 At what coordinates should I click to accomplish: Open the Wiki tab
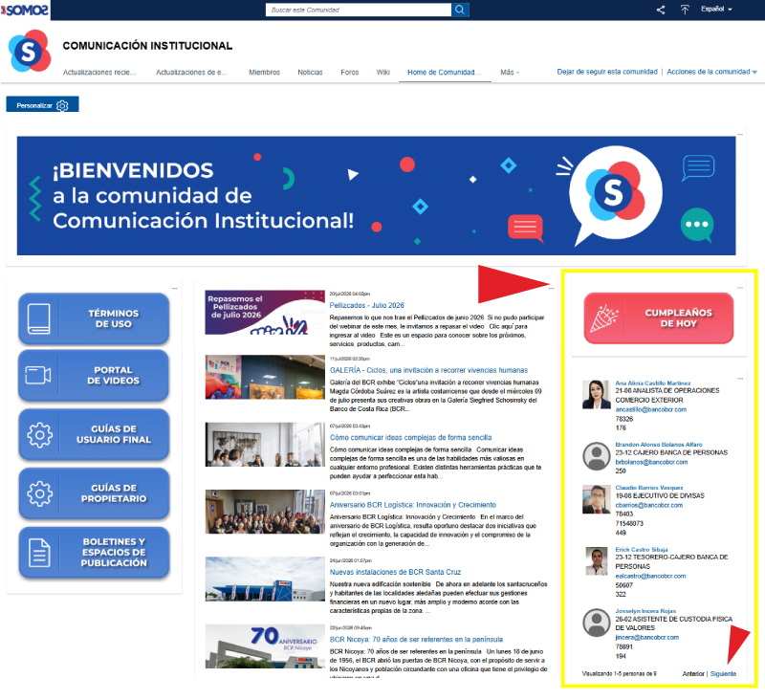point(383,72)
